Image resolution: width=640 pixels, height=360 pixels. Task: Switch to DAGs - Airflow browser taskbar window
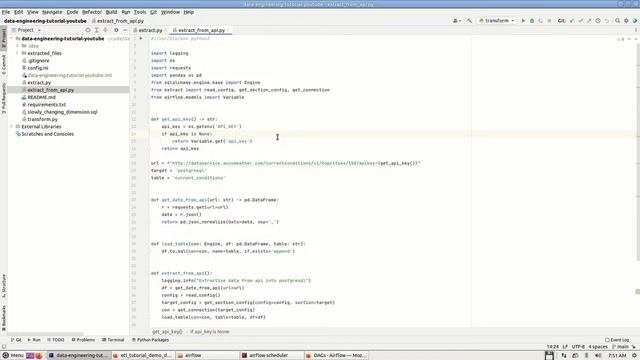336,356
